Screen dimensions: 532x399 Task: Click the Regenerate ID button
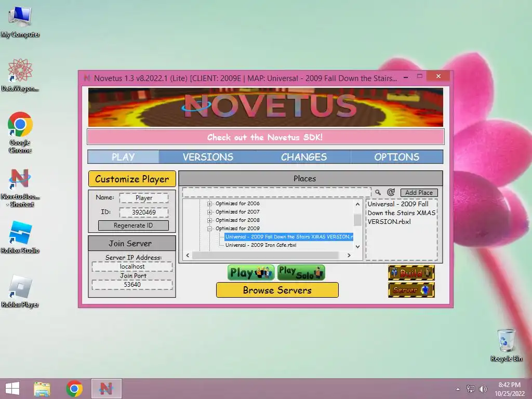(x=134, y=225)
